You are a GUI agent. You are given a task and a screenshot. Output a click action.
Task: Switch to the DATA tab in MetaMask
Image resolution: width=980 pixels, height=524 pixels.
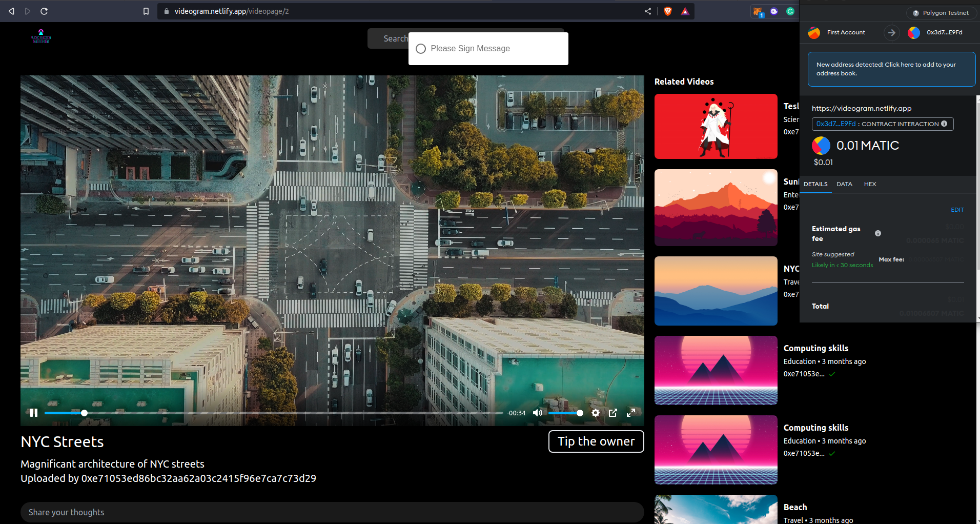click(x=844, y=184)
